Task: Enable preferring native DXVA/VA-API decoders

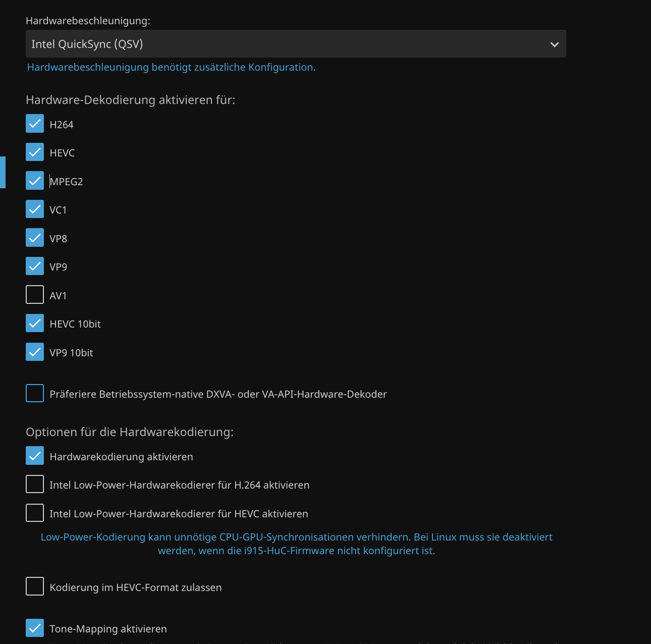Action: pyautogui.click(x=35, y=394)
